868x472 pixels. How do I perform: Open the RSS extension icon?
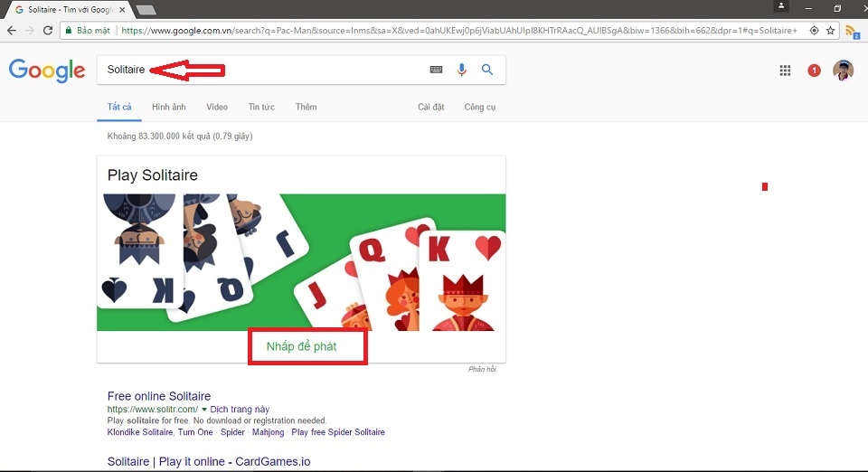pos(852,32)
